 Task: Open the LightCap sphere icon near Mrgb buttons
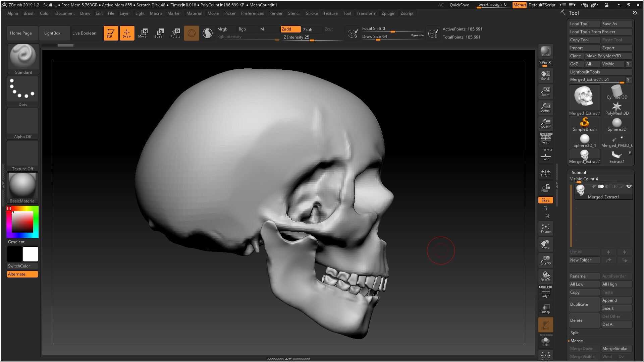click(x=208, y=33)
